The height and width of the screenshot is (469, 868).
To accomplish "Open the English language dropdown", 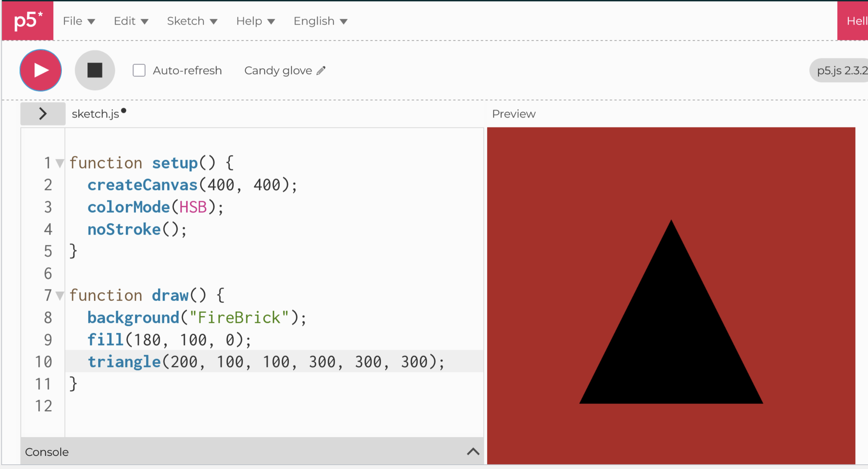I will pos(320,21).
